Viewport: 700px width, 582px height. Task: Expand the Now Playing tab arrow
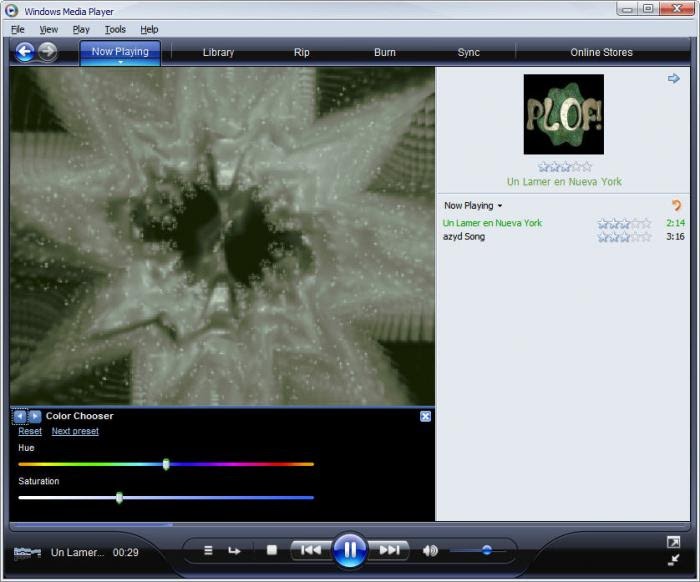(x=120, y=62)
